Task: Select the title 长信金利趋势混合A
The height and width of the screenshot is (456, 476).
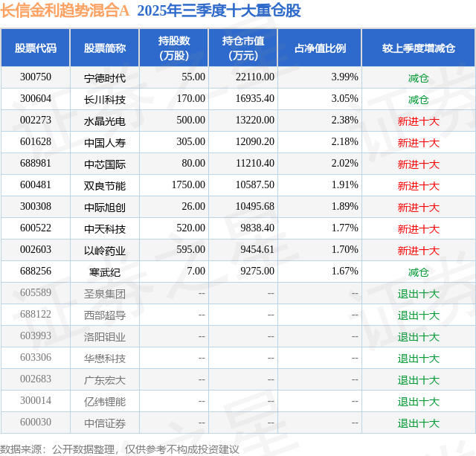Action: [65, 10]
